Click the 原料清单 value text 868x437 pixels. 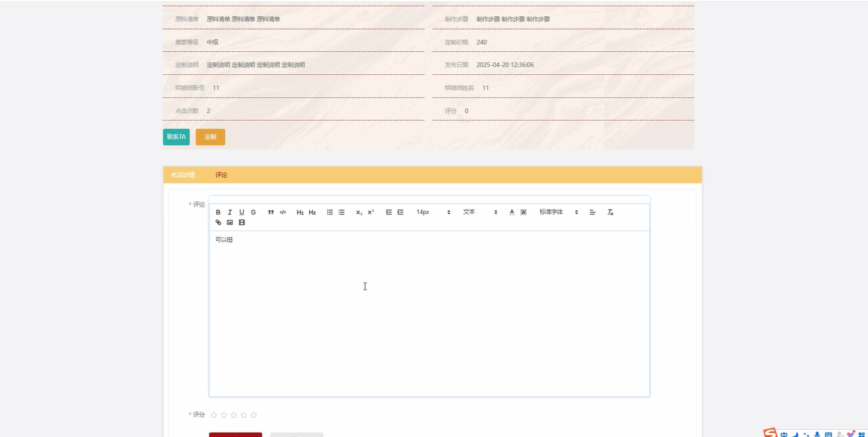[x=243, y=19]
